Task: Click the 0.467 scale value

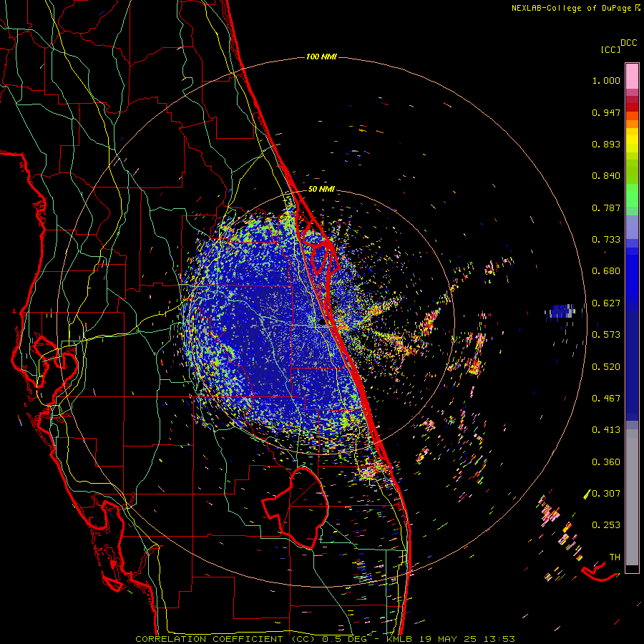Action: [x=606, y=399]
